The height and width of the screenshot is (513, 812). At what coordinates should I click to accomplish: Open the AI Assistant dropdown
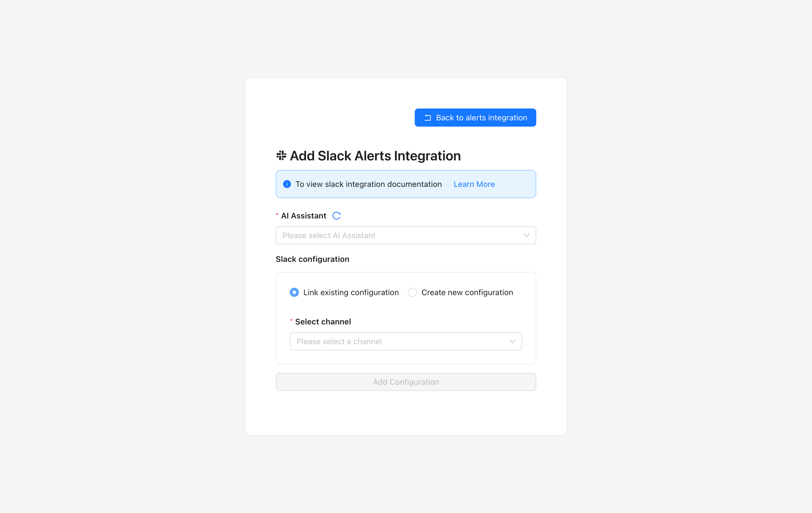(x=401, y=235)
